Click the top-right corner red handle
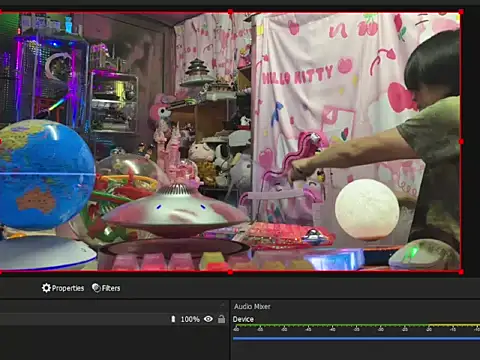The width and height of the screenshot is (480, 360). (x=461, y=12)
